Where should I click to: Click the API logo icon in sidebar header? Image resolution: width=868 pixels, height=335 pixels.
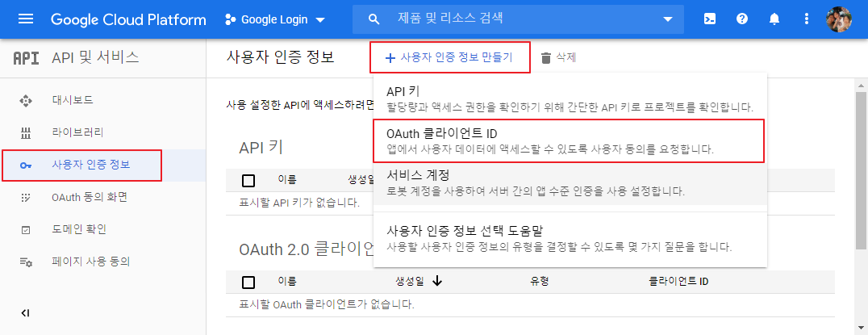[x=26, y=57]
